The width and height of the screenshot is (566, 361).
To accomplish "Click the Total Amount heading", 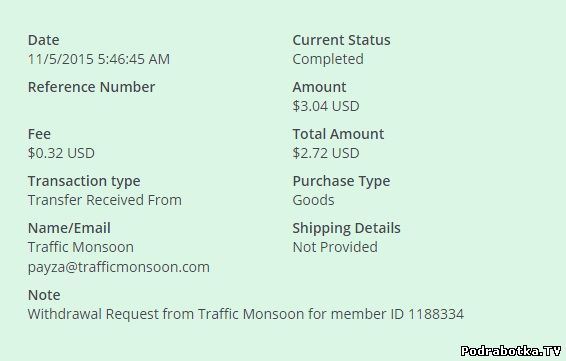I will coord(338,134).
